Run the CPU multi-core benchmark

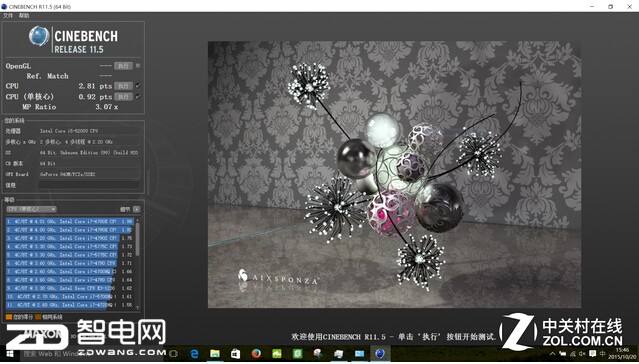[x=123, y=86]
